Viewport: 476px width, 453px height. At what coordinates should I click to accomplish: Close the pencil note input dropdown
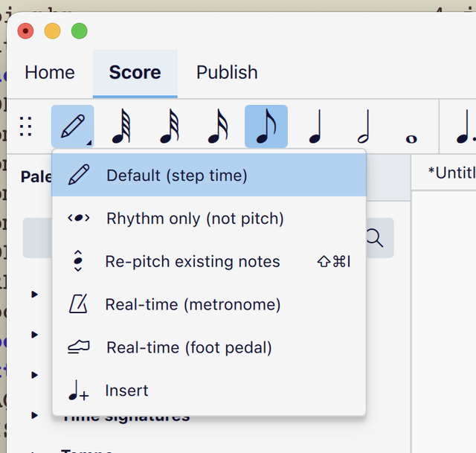pyautogui.click(x=73, y=127)
